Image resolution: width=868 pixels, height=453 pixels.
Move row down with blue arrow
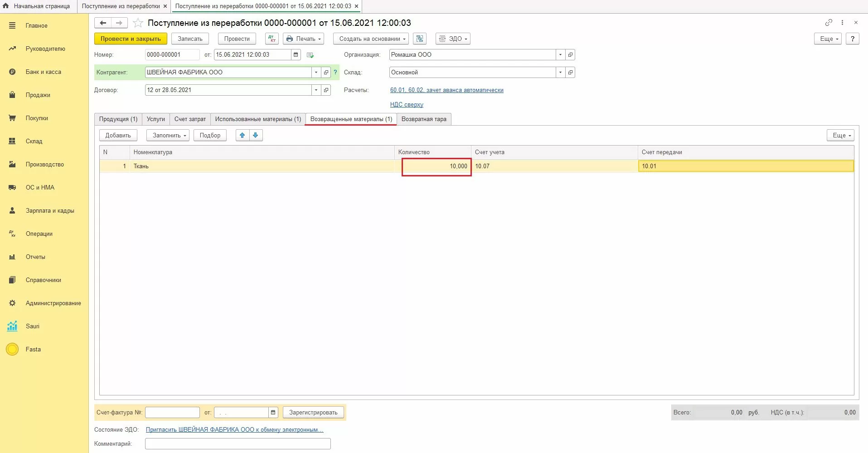(x=256, y=135)
